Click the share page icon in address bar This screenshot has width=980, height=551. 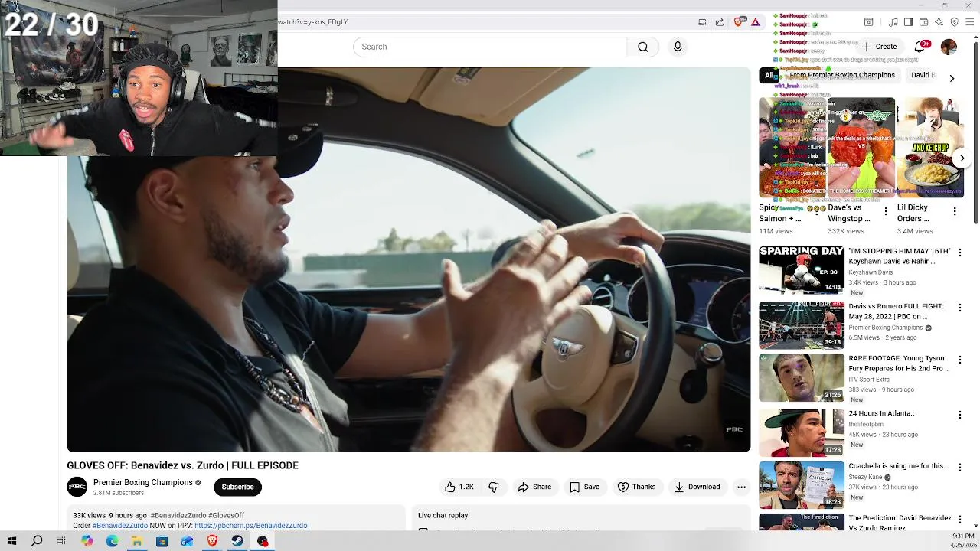pyautogui.click(x=720, y=22)
